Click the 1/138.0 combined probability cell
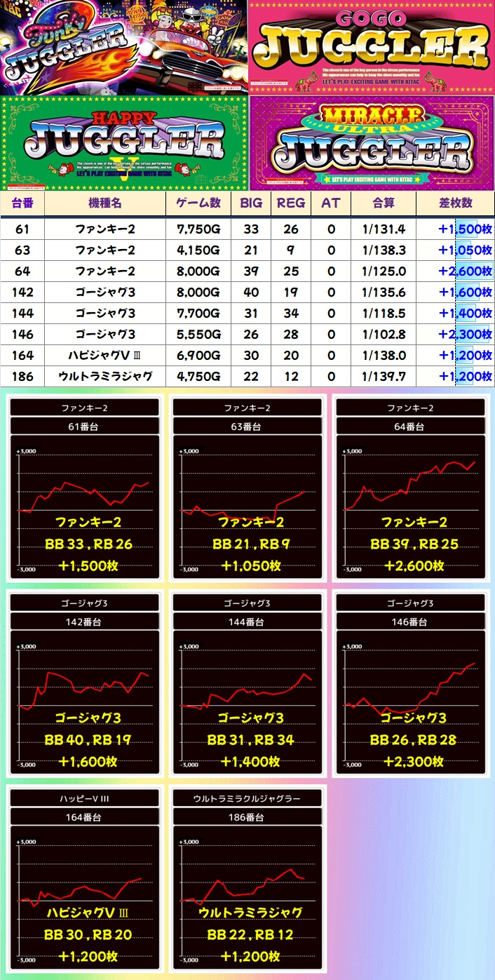The image size is (495, 980). click(384, 355)
